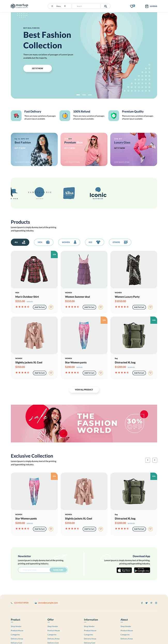Select the second hero slider indicator

coord(84,95)
